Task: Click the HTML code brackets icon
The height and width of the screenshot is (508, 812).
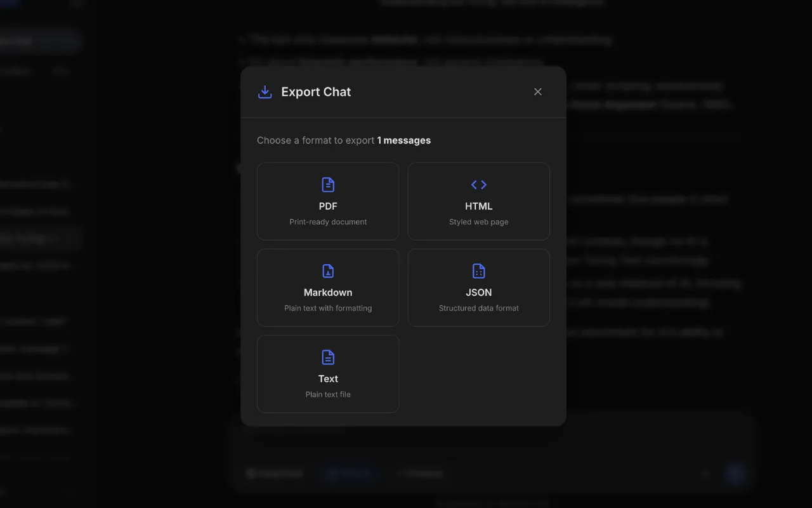Action: click(x=479, y=185)
